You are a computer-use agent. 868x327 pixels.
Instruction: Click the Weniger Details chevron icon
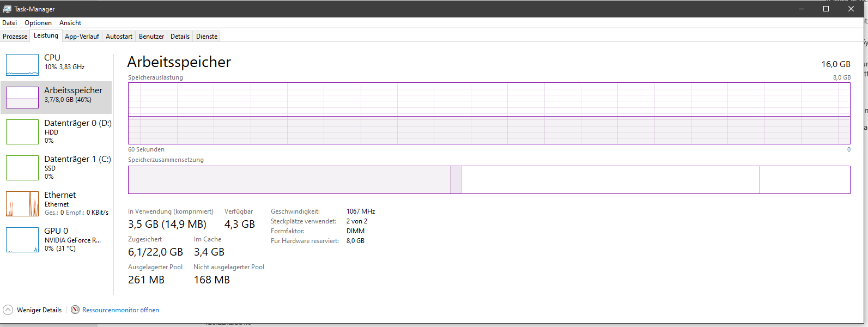click(8, 310)
